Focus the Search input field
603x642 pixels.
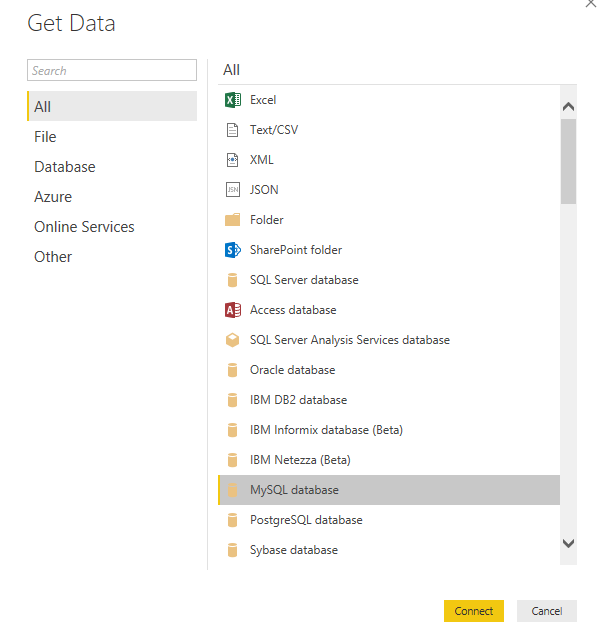[x=112, y=70]
